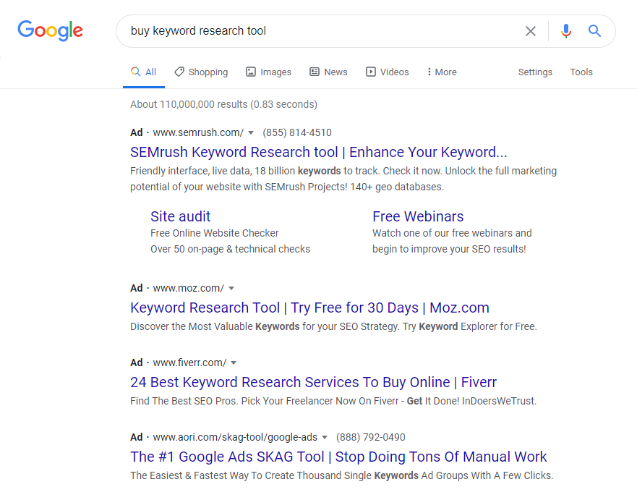Expand dropdown arrow next to www.fiverr.com/
Screen dimensions: 637x500
click(x=234, y=363)
